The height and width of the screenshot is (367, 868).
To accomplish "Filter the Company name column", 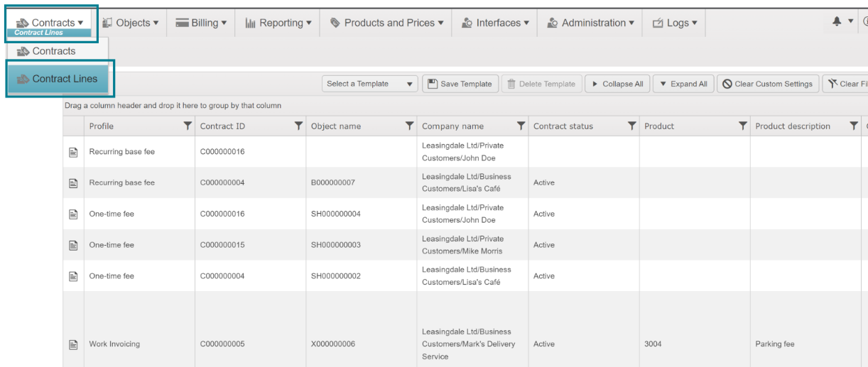I will pos(521,126).
